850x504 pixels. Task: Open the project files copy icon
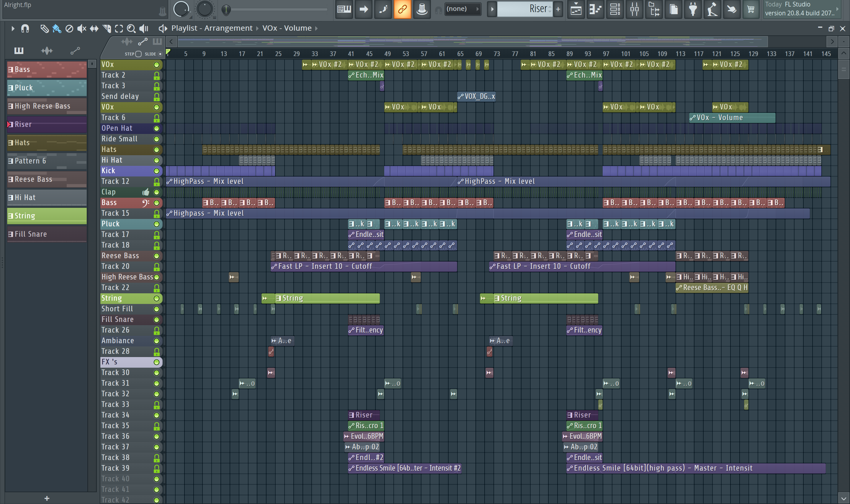coord(674,9)
